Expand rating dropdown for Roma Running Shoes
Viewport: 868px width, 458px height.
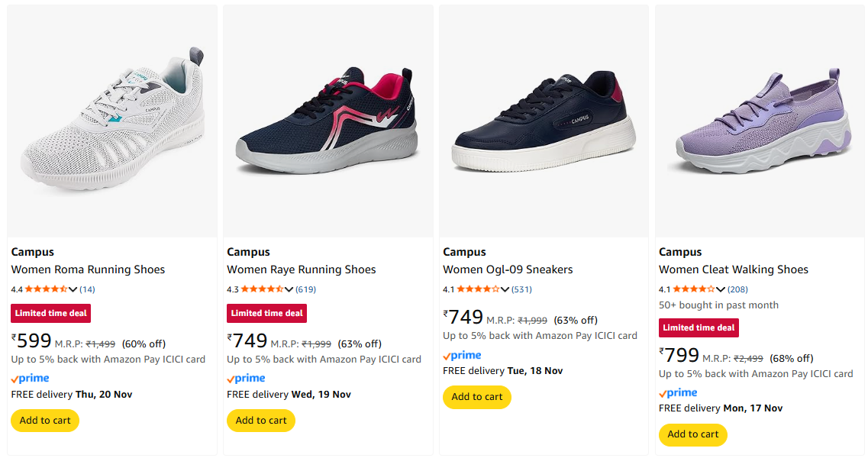(x=73, y=289)
